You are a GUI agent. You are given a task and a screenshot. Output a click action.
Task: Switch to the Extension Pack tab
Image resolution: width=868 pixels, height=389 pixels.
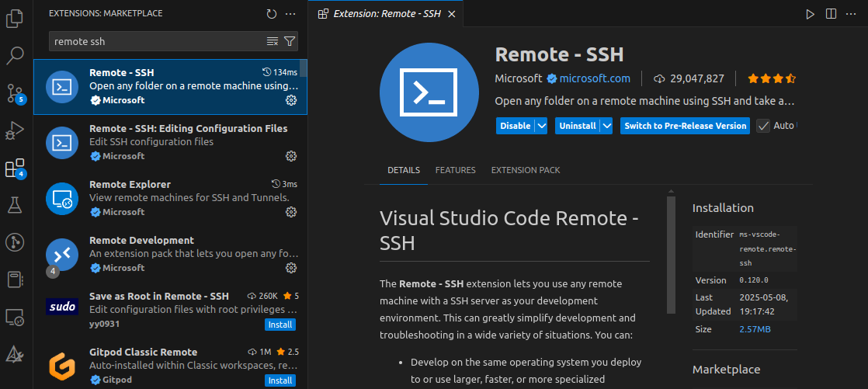pyautogui.click(x=526, y=170)
